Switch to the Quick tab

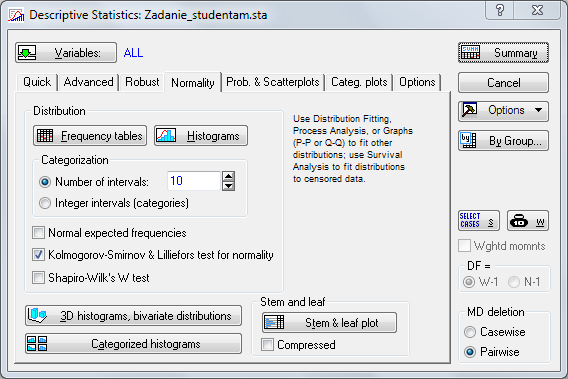(x=37, y=82)
